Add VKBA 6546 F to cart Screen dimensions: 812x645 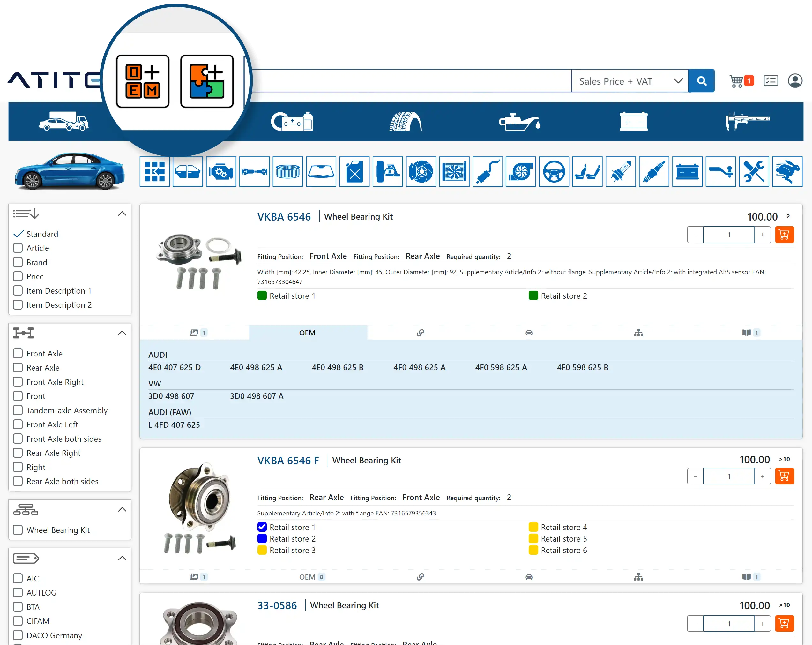[785, 476]
